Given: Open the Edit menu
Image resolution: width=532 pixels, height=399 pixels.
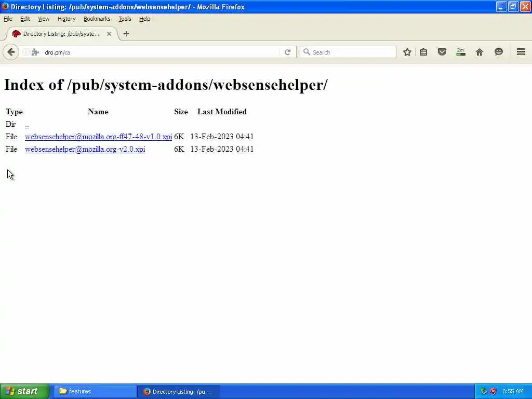Looking at the screenshot, I should point(25,19).
